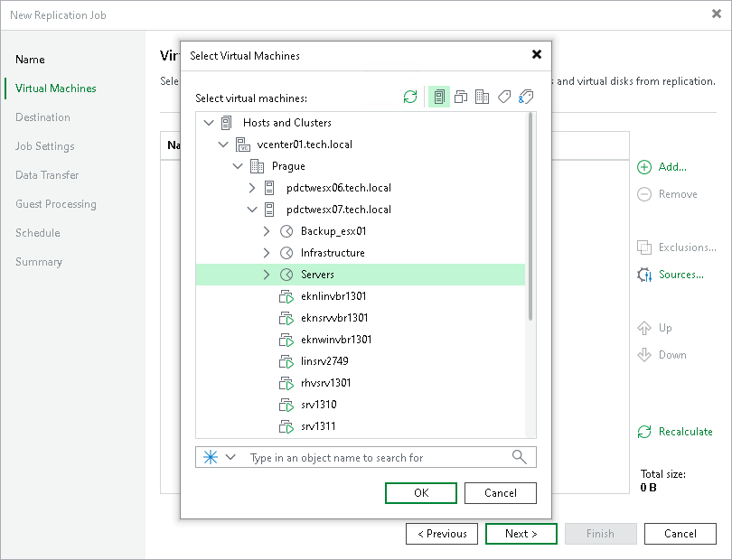Open the VMs and Tags view
The width and height of the screenshot is (732, 560).
point(525,97)
